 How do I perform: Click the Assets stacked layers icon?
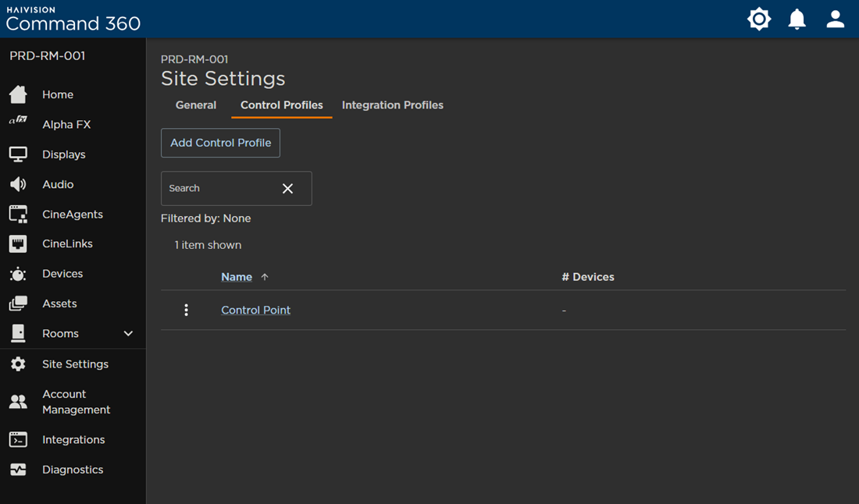pyautogui.click(x=18, y=303)
